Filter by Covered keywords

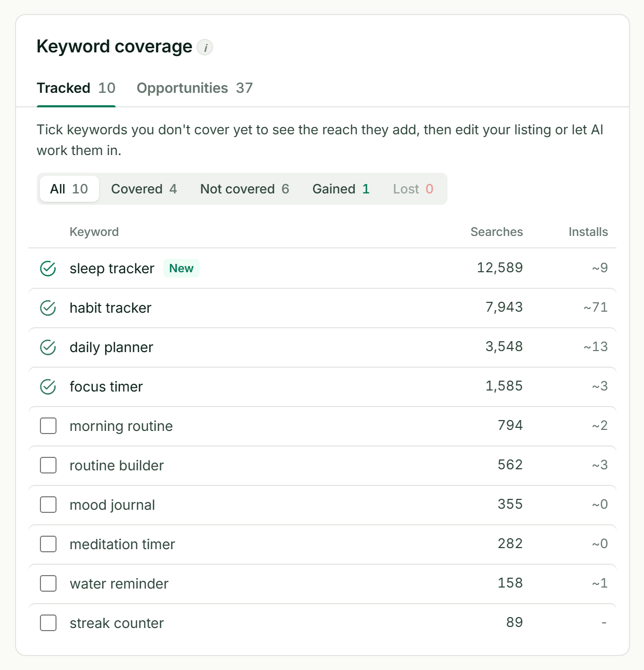click(x=144, y=189)
